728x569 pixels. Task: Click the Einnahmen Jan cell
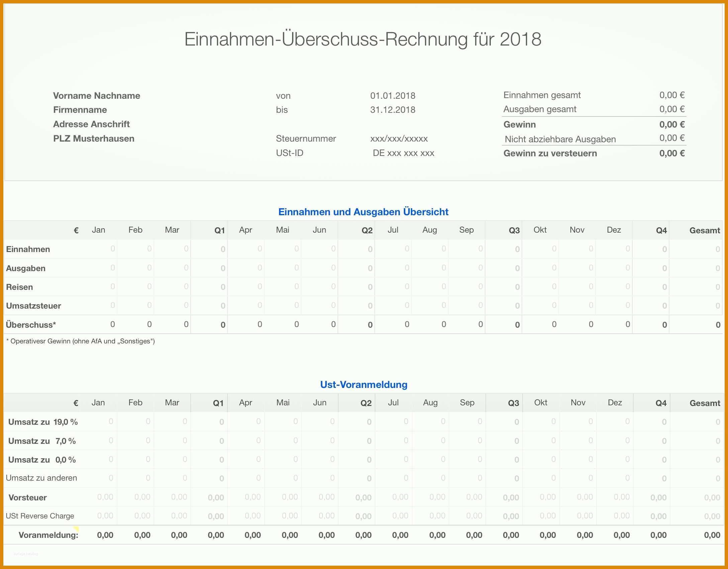(99, 249)
